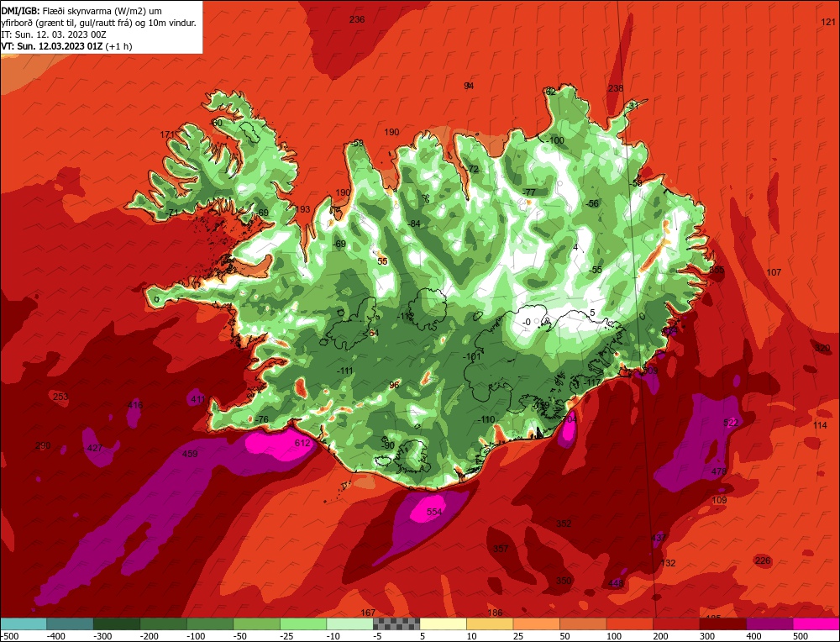This screenshot has width=840, height=642.
Task: Click the -55 value in the eastern interior
Action: 596,270
